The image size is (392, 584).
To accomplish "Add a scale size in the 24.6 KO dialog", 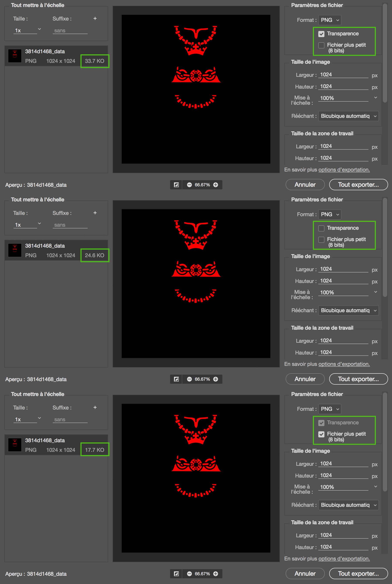I will [x=95, y=213].
